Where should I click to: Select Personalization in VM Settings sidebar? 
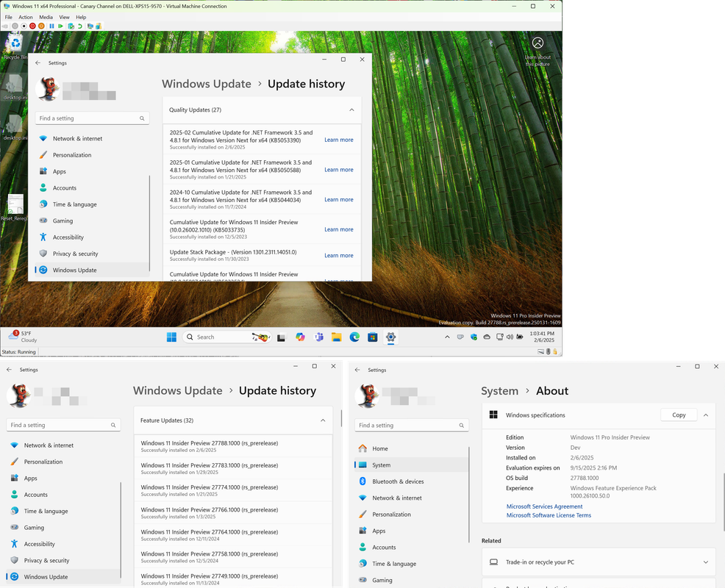(92, 155)
